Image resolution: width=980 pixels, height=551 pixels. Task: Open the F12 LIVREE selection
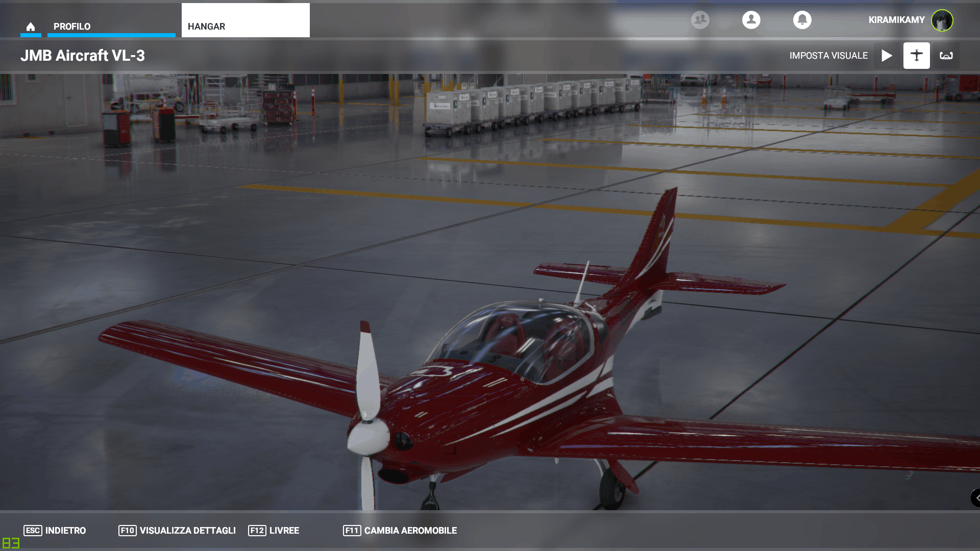click(x=274, y=531)
